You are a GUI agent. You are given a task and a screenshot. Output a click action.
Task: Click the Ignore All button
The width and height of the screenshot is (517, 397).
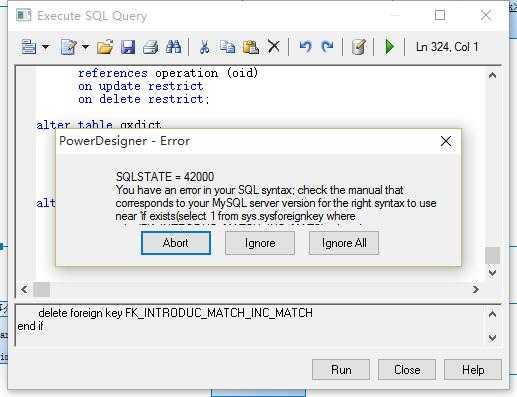point(344,243)
